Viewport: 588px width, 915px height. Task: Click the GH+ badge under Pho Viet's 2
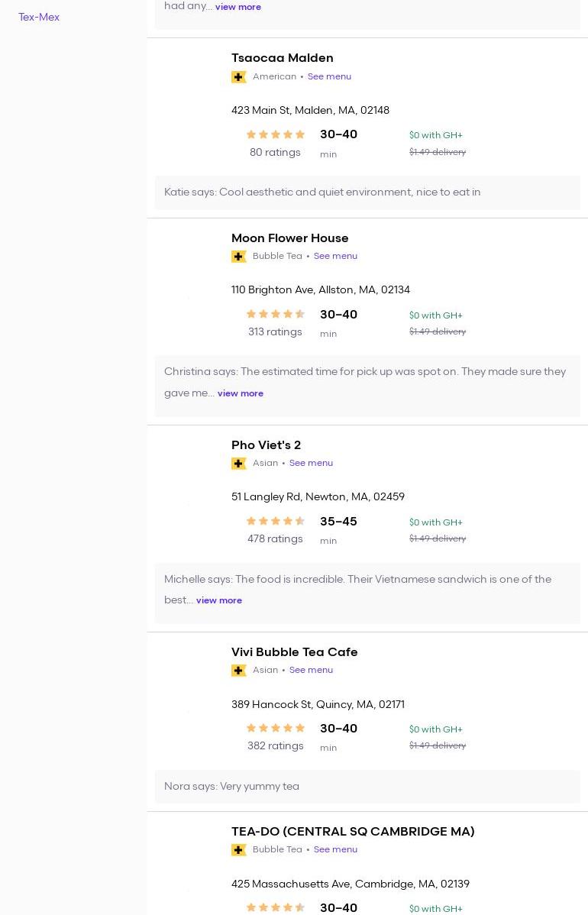[x=239, y=464]
